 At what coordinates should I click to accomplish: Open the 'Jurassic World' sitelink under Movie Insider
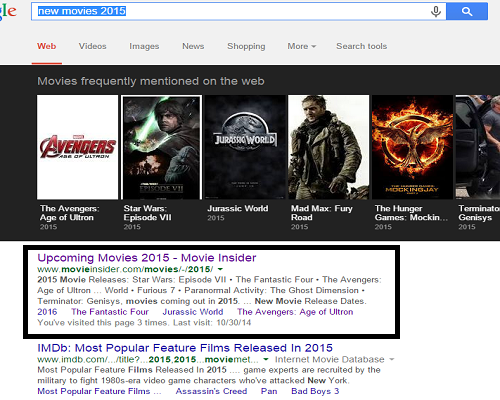[193, 312]
